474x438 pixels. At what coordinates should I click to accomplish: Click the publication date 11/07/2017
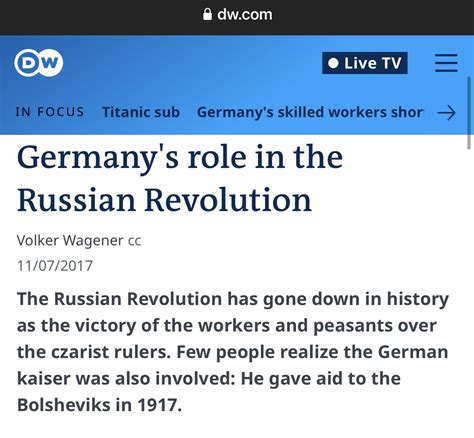[55, 266]
